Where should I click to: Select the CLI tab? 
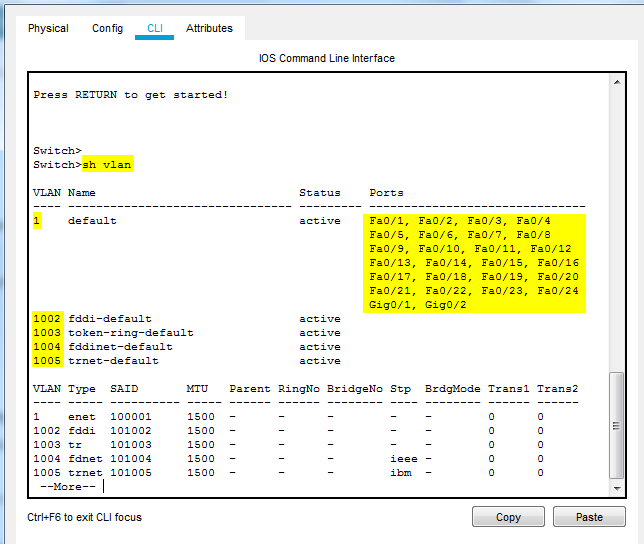pos(155,28)
